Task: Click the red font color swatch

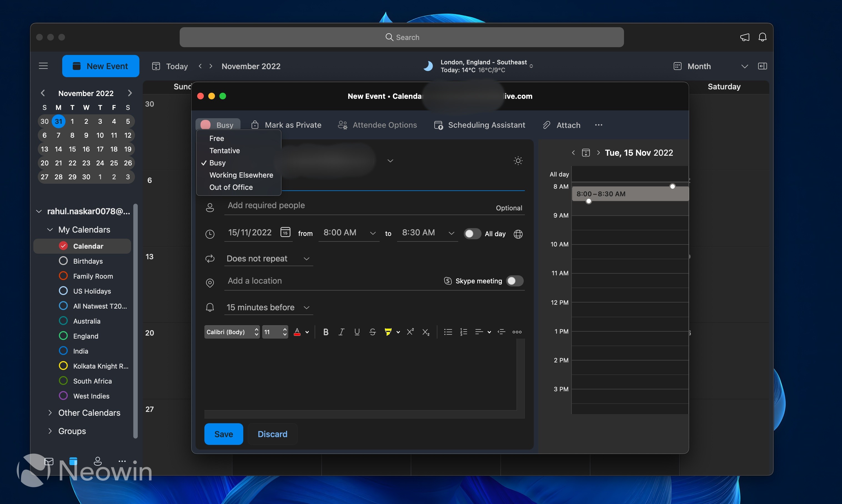Action: coord(297,332)
